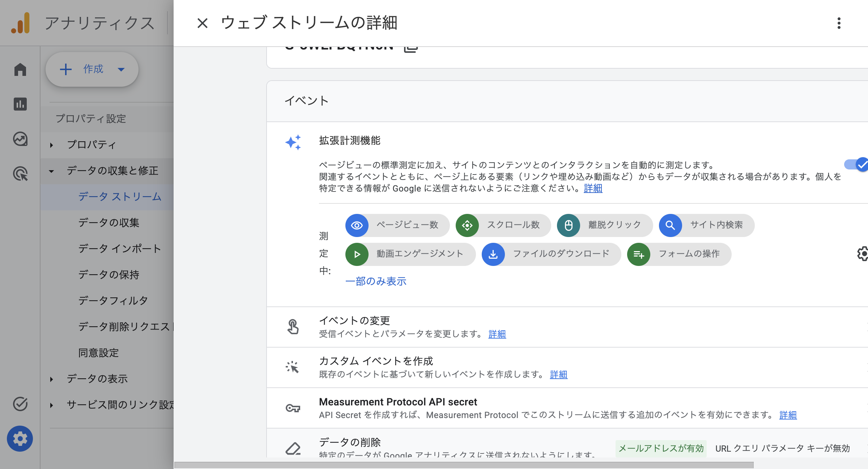Screen dimensions: 868x469
Task: Click the 離脱クリック chip label
Action: click(x=615, y=225)
